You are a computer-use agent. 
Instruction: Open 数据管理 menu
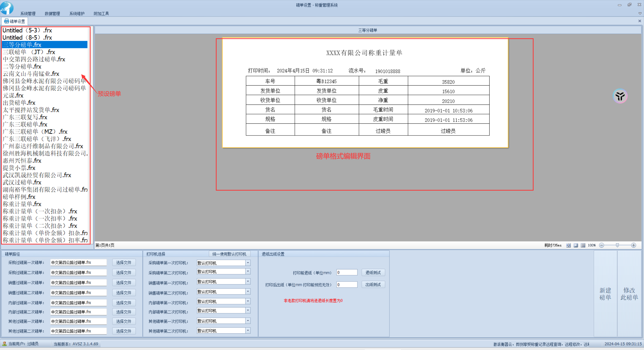click(51, 13)
